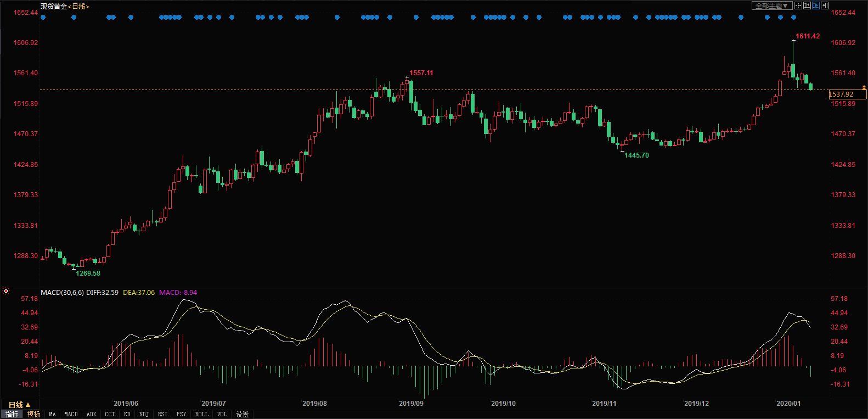Switch to the 模板 tab
Image resolution: width=868 pixels, height=419 pixels.
click(34, 414)
